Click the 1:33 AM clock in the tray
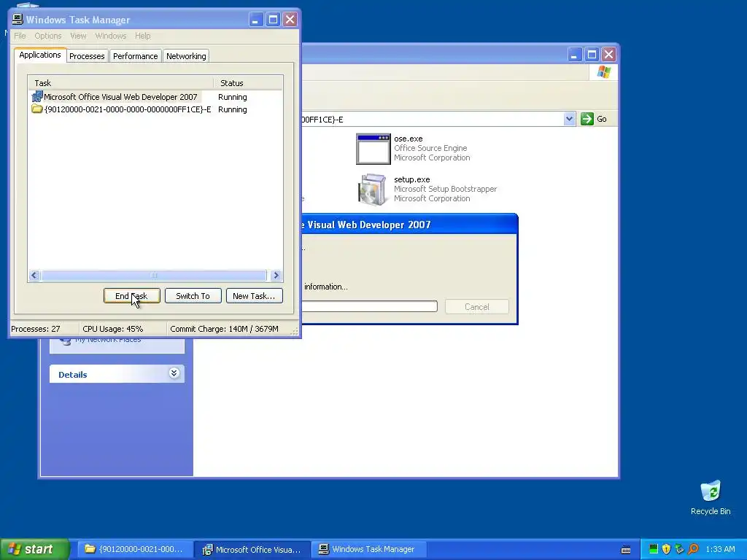The image size is (747, 560). coord(720,549)
